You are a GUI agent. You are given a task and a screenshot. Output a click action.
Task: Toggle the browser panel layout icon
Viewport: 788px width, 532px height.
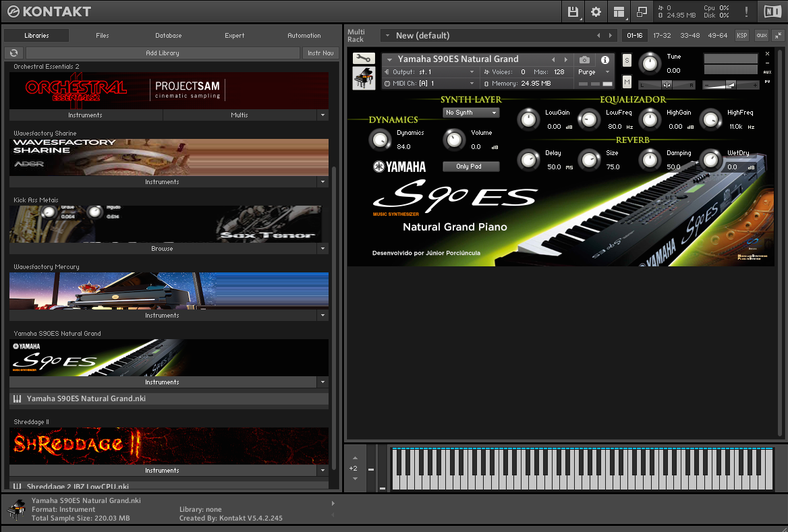619,11
